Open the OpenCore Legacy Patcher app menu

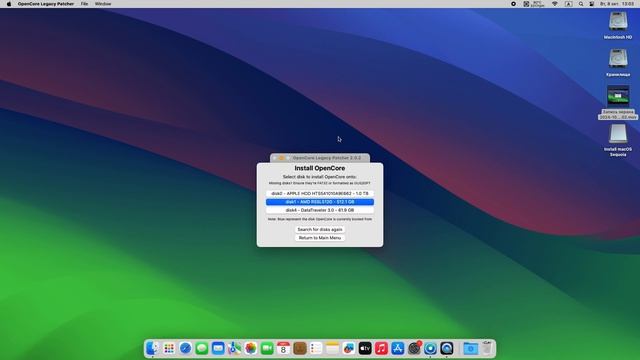(46, 4)
